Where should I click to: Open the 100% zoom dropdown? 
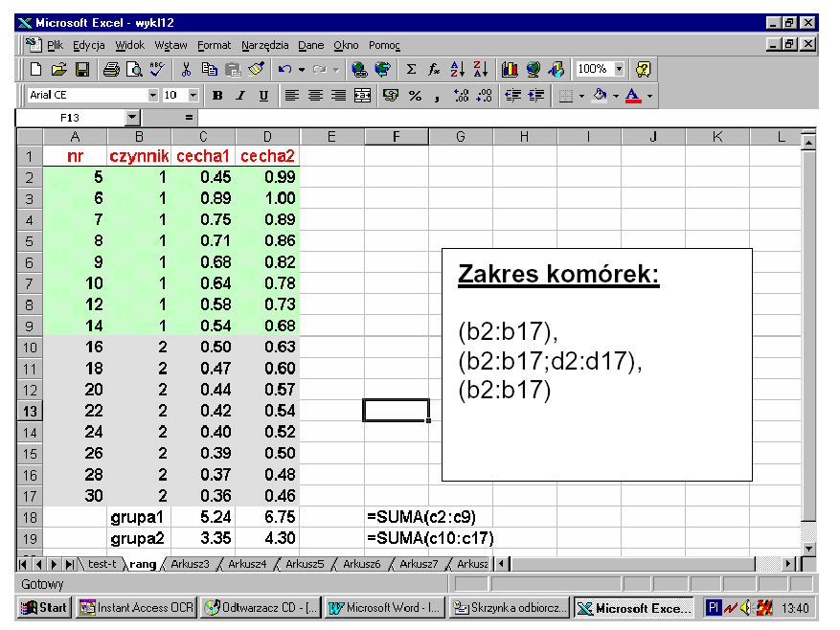pos(620,69)
